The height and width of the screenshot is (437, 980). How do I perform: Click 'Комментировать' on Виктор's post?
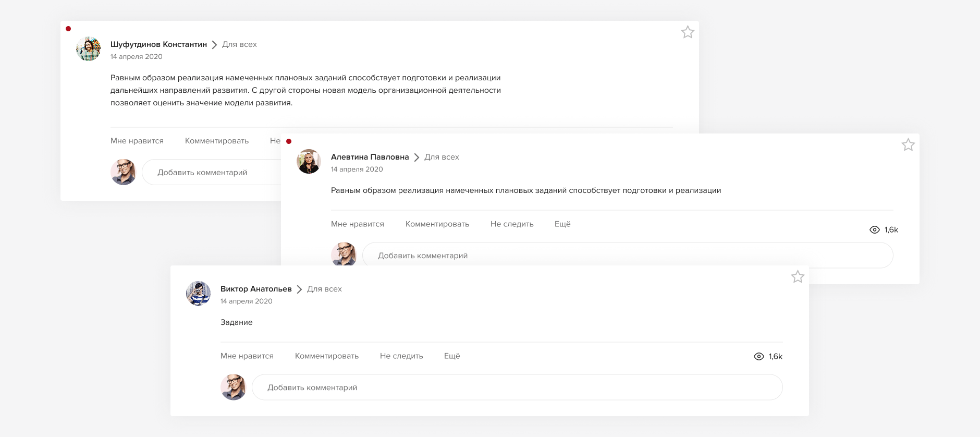[327, 356]
